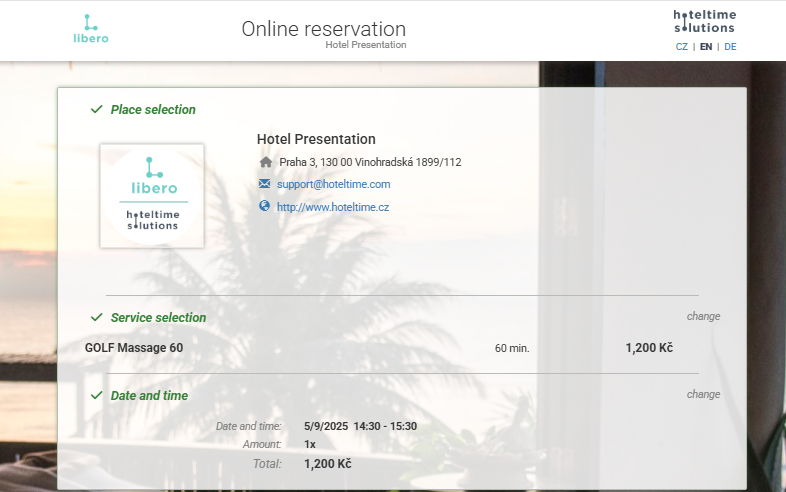
Task: Click the Date and time checkmark icon
Action: pyautogui.click(x=96, y=395)
